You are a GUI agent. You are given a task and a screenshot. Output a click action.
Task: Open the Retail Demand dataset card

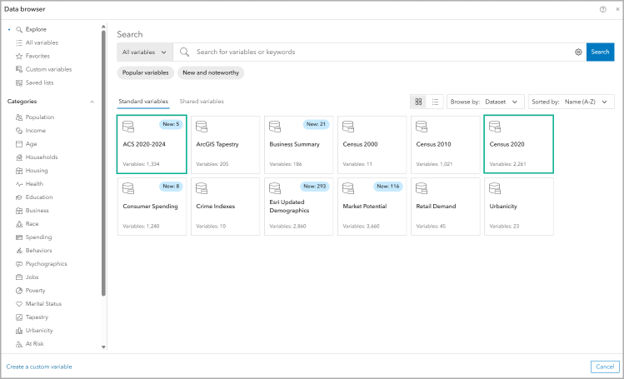click(x=446, y=207)
